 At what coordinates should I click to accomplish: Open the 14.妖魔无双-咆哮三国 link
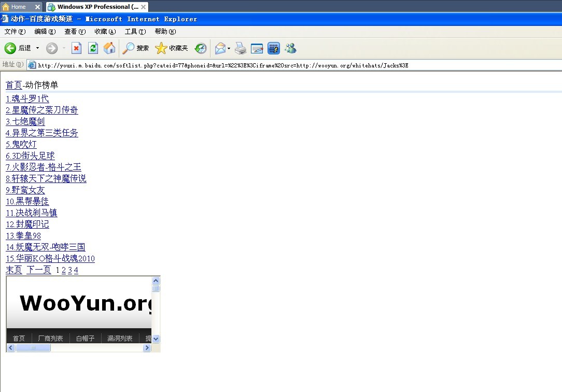coord(46,247)
